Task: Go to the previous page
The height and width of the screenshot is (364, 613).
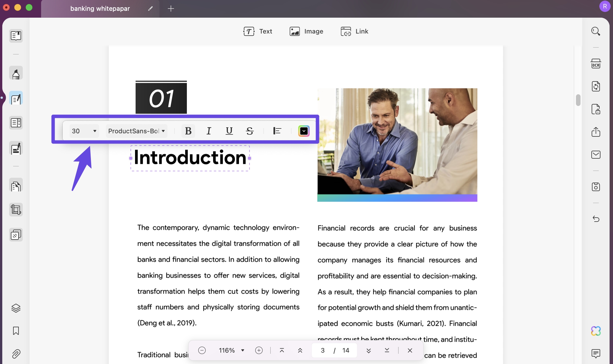Action: [300, 350]
